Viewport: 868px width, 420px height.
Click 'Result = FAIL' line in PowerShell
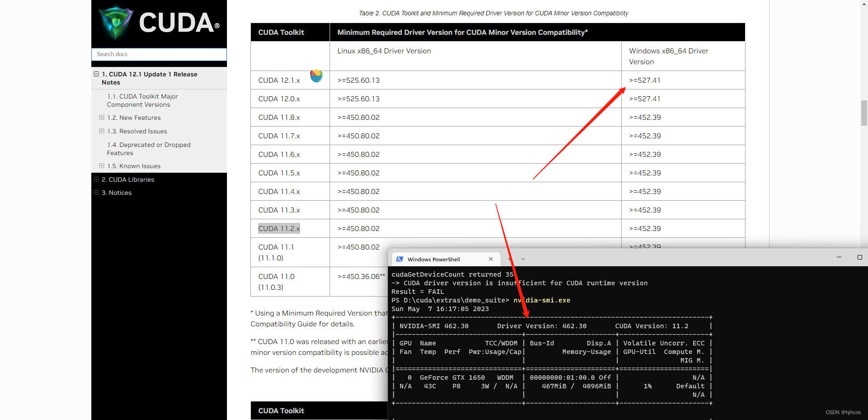point(418,292)
